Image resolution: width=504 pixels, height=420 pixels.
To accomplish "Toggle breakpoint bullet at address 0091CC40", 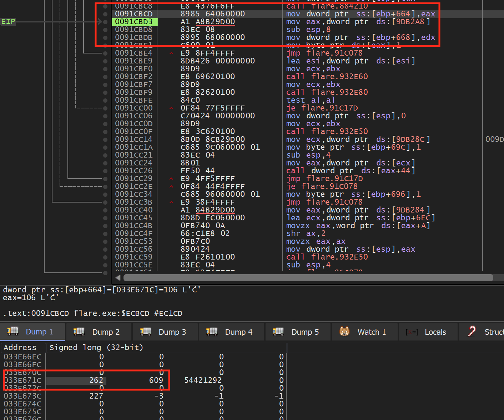I will 105,210.
